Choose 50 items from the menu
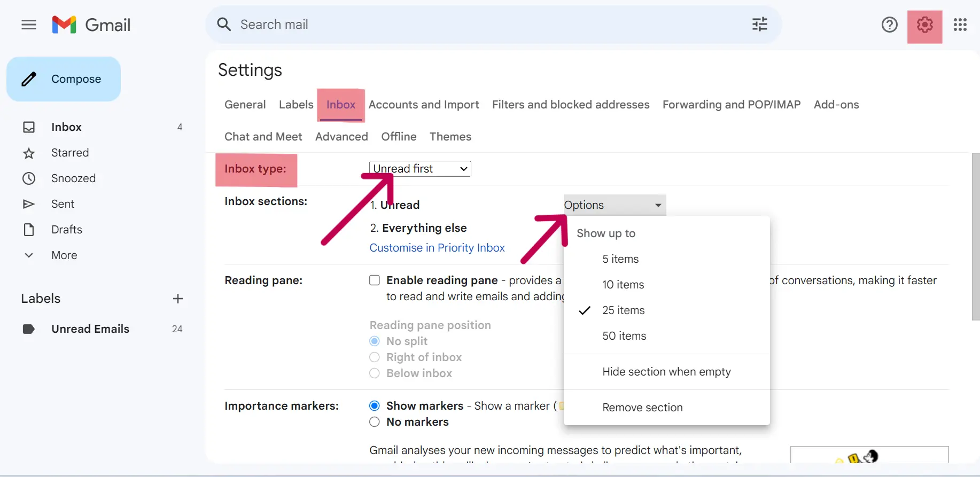 [624, 336]
